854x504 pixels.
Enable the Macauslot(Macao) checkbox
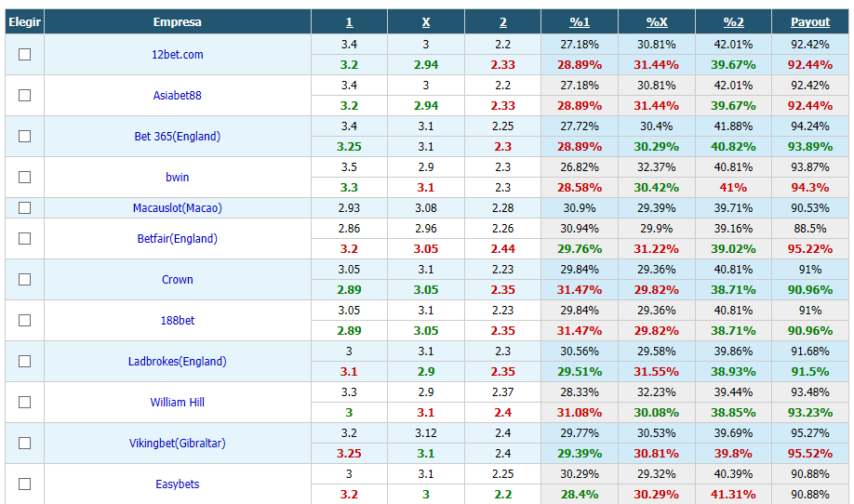click(x=24, y=208)
